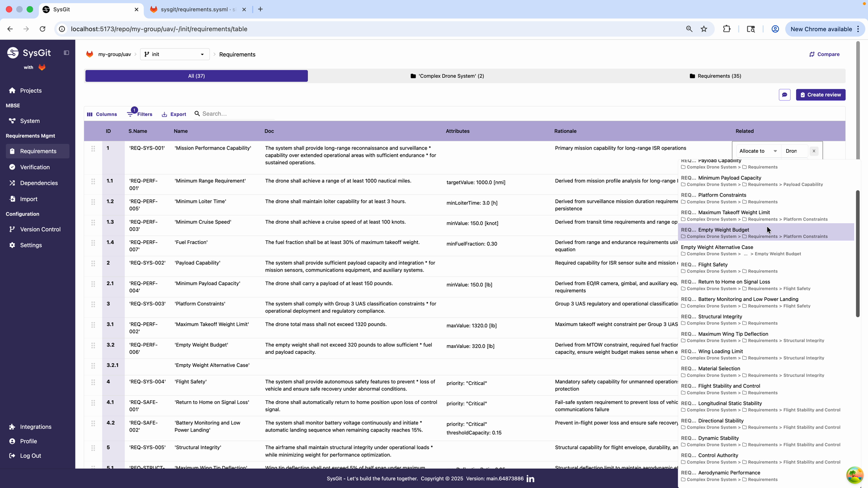Open the comment bubble icon beside Create review
This screenshot has width=868, height=488.
click(x=785, y=95)
